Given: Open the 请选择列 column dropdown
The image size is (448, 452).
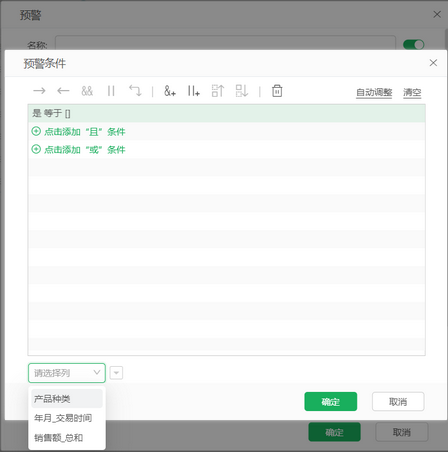Looking at the screenshot, I should pyautogui.click(x=67, y=373).
